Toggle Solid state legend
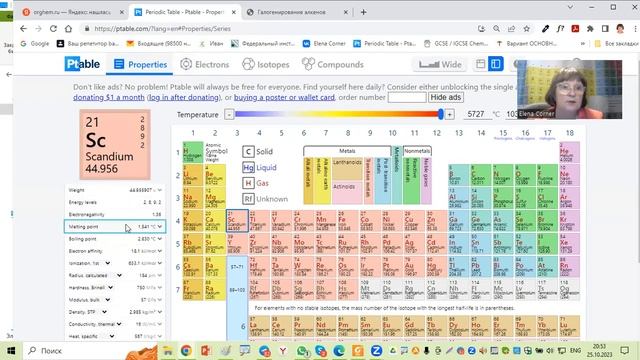The width and height of the screenshot is (640, 360). tap(258, 151)
